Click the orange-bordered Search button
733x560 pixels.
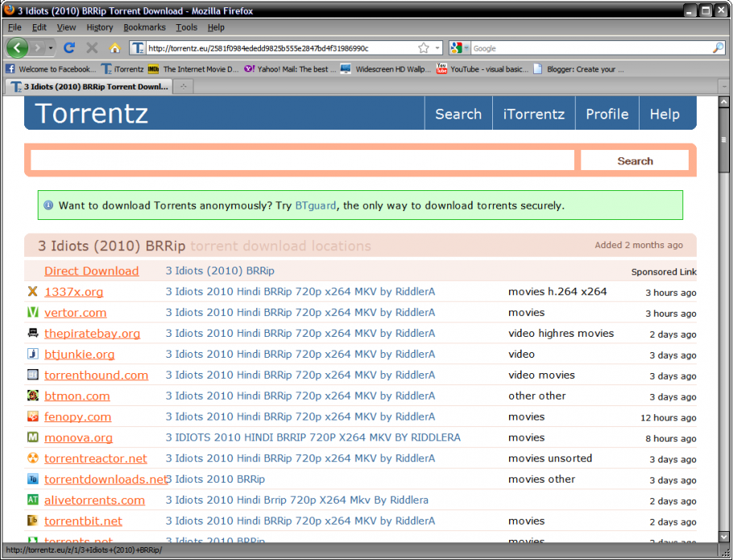635,160
